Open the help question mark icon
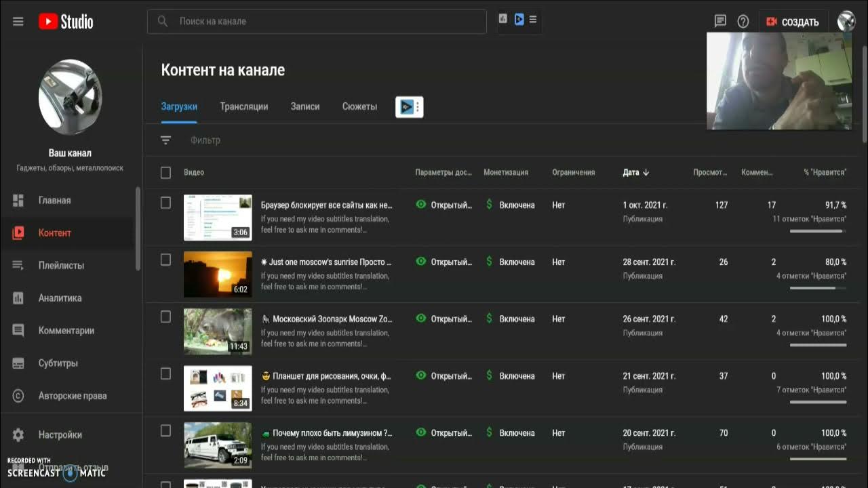Viewport: 868px width, 488px height. coord(743,22)
